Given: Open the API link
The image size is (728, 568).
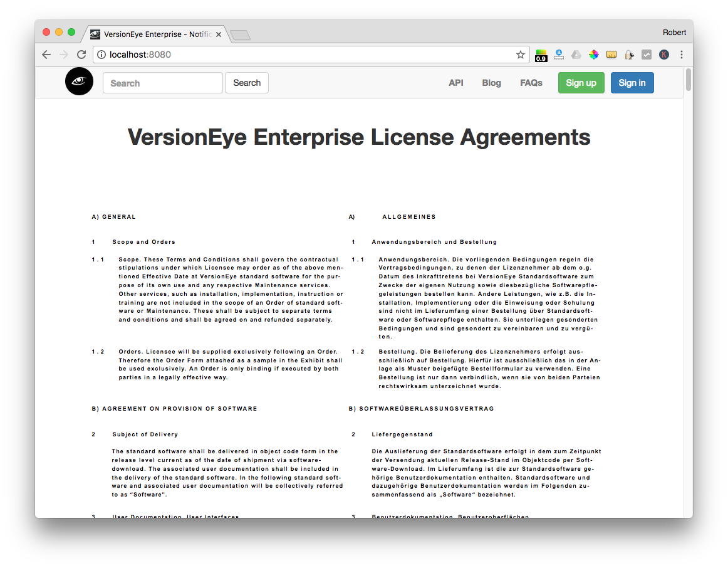Looking at the screenshot, I should [456, 83].
